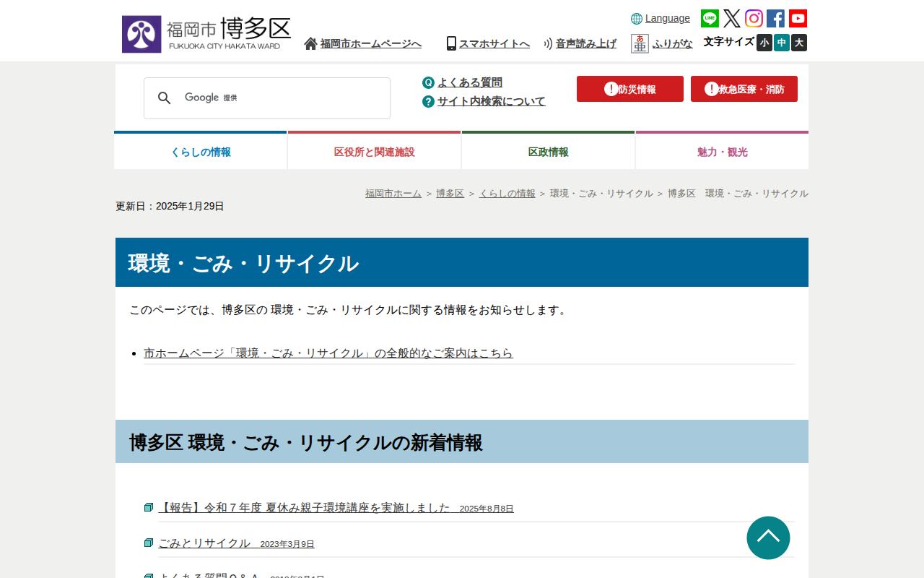Click the Q icon beside よくある質問
The width and height of the screenshot is (924, 578).
coord(428,82)
